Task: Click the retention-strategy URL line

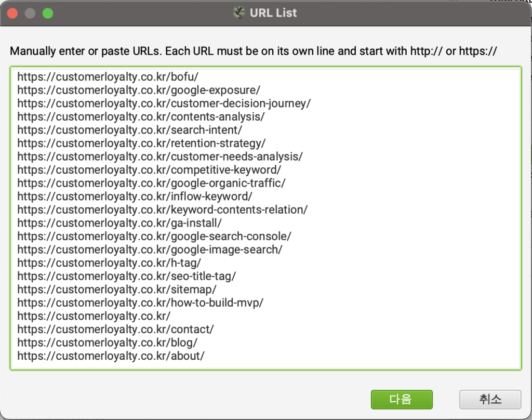Action: coord(141,143)
